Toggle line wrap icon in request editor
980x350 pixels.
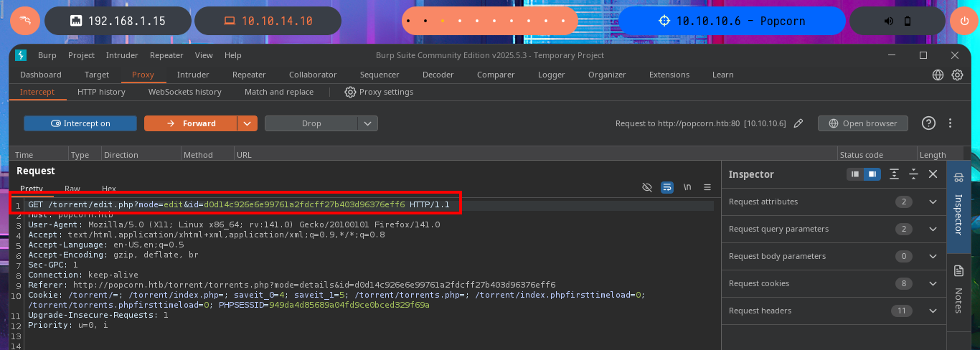[x=667, y=187]
